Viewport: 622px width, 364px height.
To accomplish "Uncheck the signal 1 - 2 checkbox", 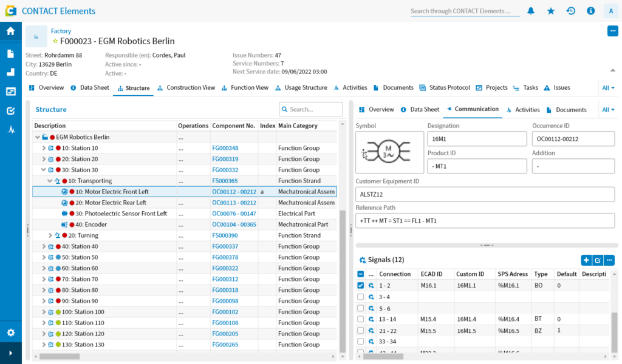I will click(361, 285).
